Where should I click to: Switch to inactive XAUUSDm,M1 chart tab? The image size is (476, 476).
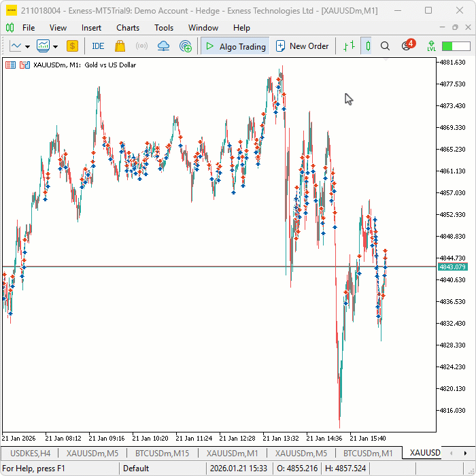pos(233,454)
